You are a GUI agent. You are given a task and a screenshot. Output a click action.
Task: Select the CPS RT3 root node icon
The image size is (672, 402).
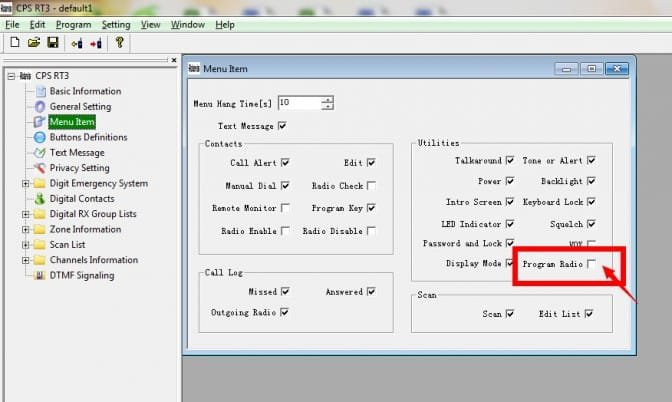pos(25,76)
